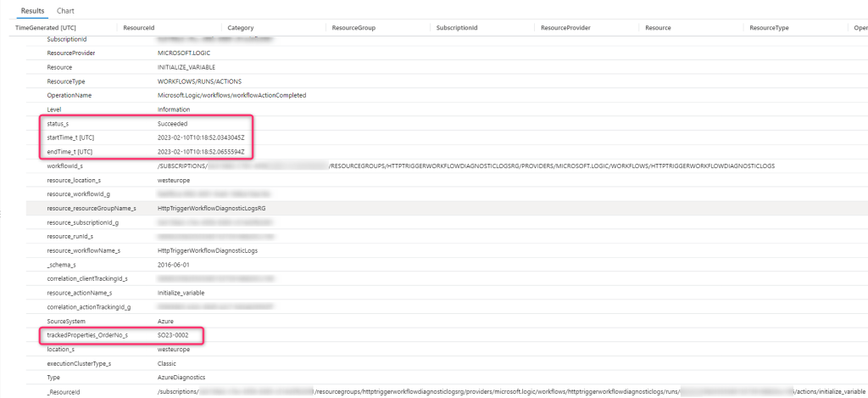Viewport: 868px width, 398px height.
Task: Click the ResourceGroup column header
Action: 354,28
